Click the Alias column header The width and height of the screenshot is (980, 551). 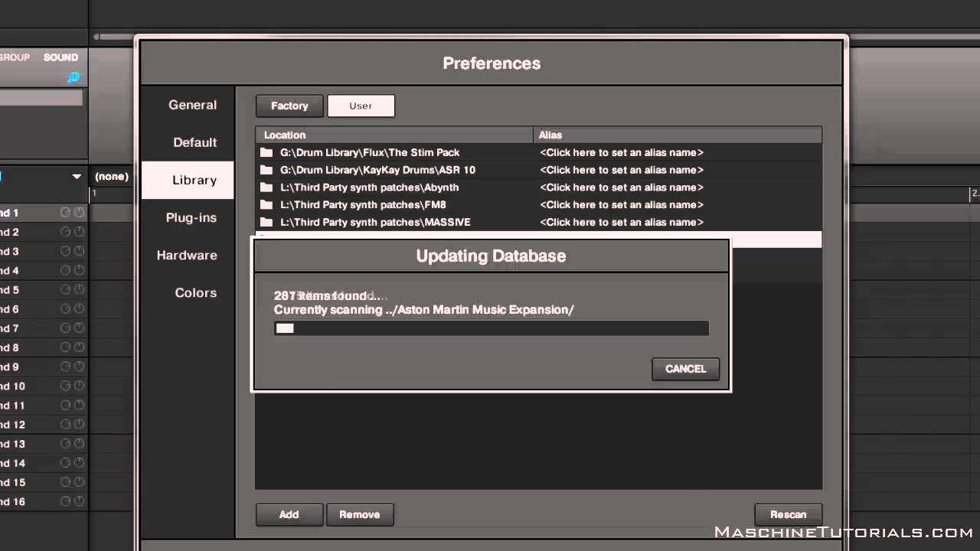(x=678, y=135)
